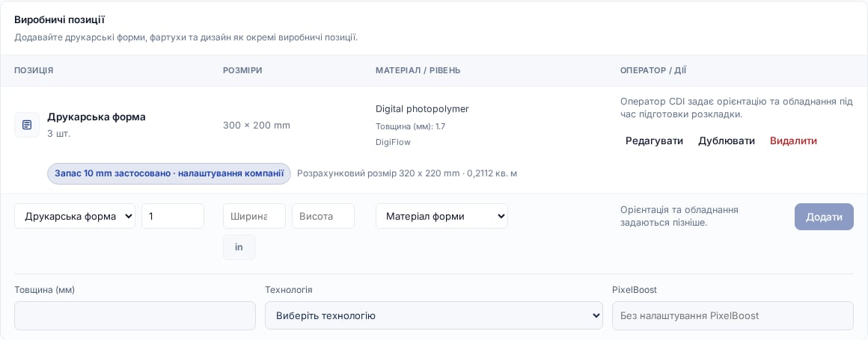Click the Орієнтація та обладнання задаються пізніше note
Viewport: 868px width, 340px height.
point(679,216)
